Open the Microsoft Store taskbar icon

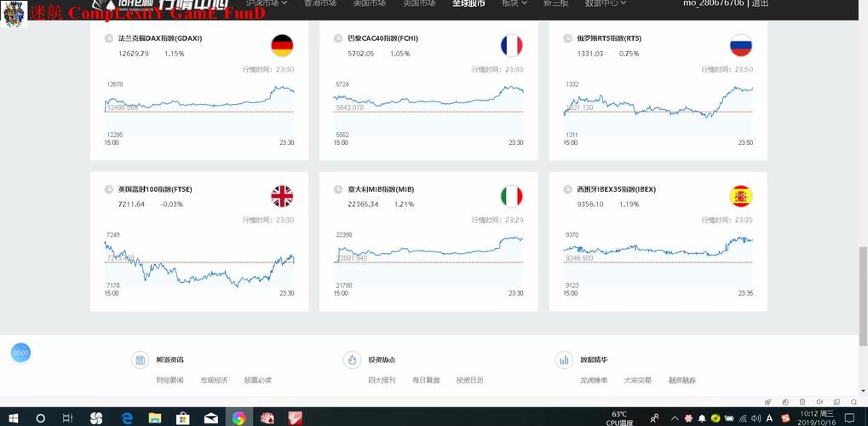click(x=182, y=418)
